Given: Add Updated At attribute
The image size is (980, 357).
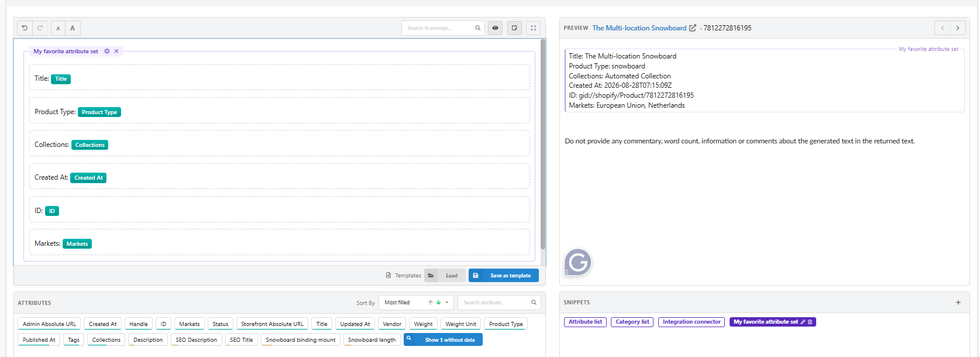Looking at the screenshot, I should click(355, 324).
